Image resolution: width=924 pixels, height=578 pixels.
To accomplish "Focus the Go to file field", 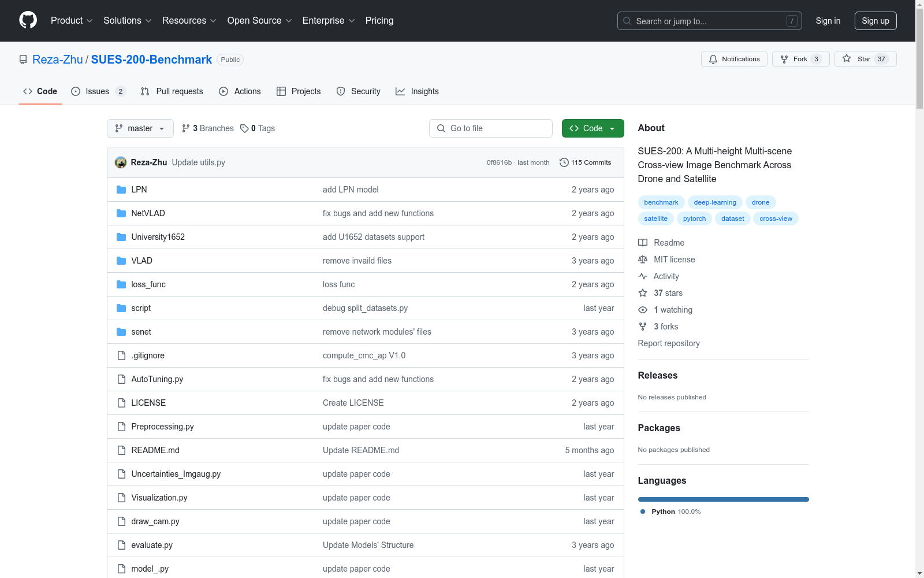I will pyautogui.click(x=491, y=128).
